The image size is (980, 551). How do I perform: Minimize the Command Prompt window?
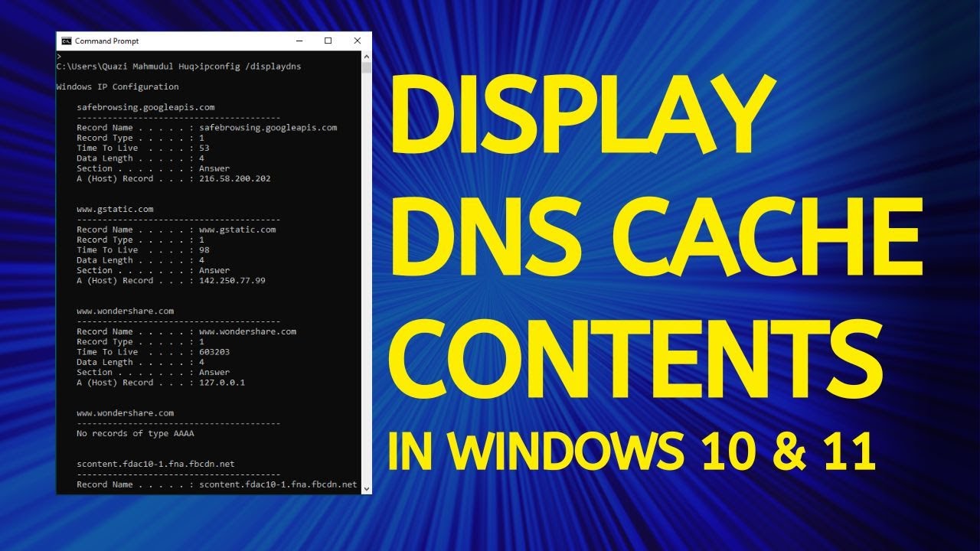tap(299, 41)
